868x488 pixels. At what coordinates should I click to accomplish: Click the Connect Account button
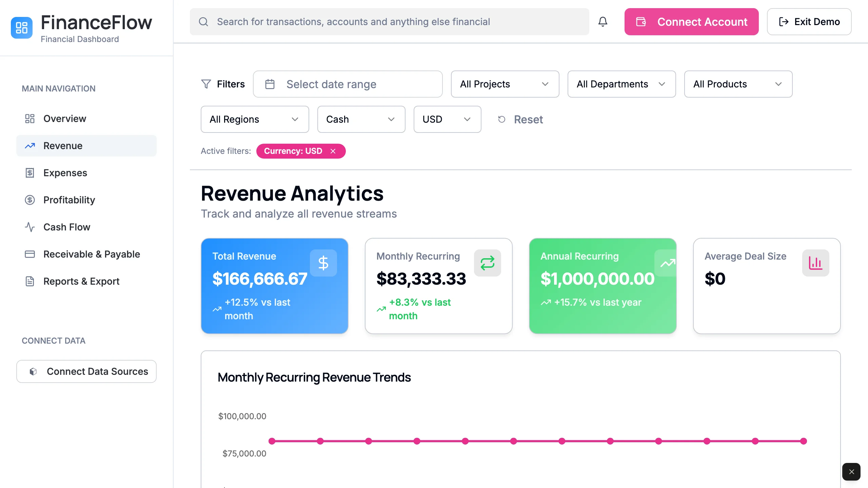(691, 22)
